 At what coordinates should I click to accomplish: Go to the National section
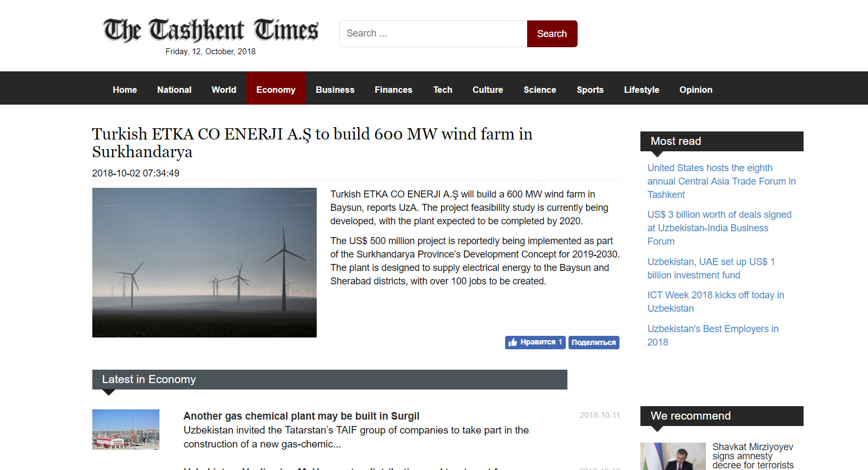pos(174,90)
